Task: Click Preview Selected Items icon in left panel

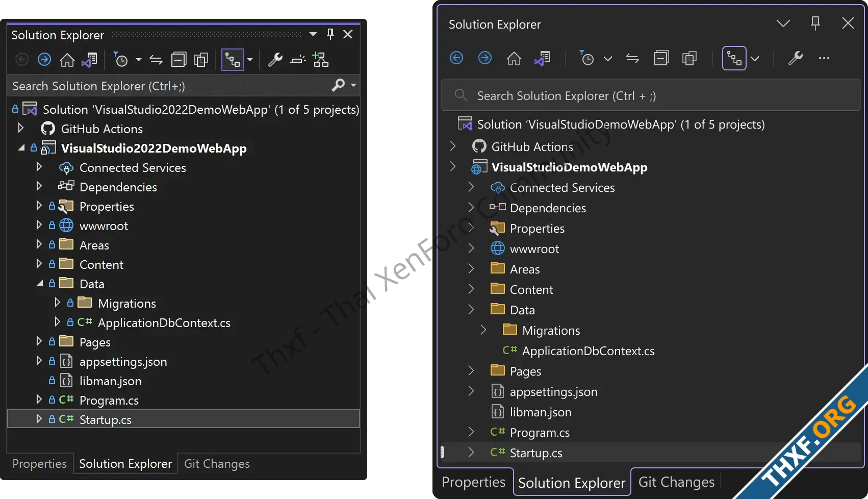Action: coord(298,60)
